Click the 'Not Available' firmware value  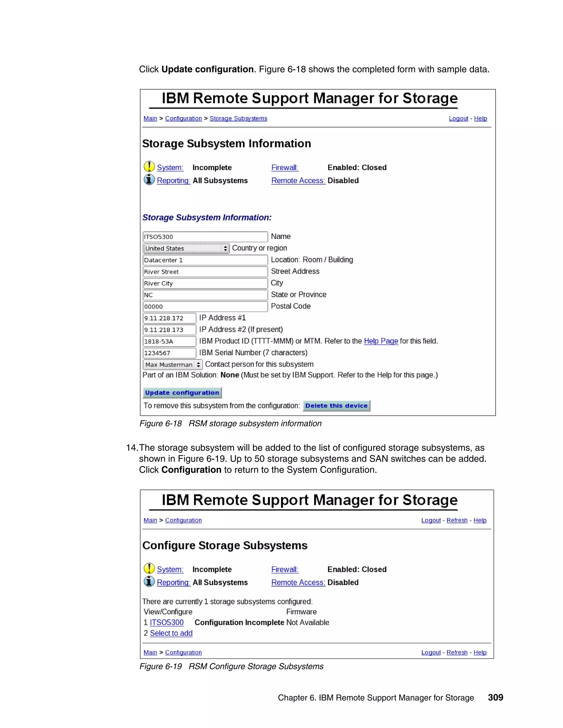(308, 623)
